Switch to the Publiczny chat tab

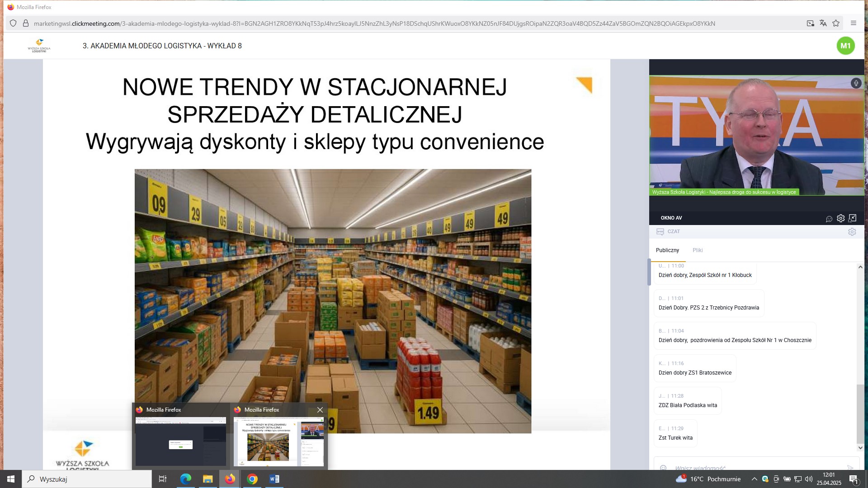(x=667, y=250)
